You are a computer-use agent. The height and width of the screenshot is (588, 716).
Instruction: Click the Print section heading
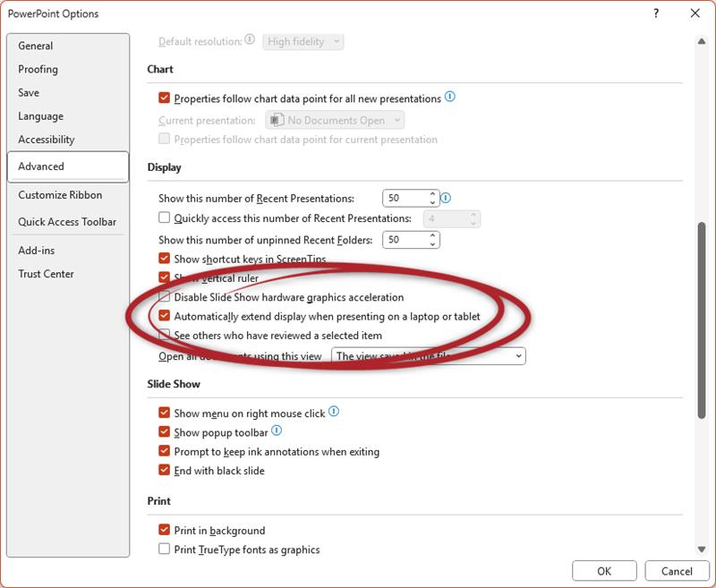click(159, 501)
